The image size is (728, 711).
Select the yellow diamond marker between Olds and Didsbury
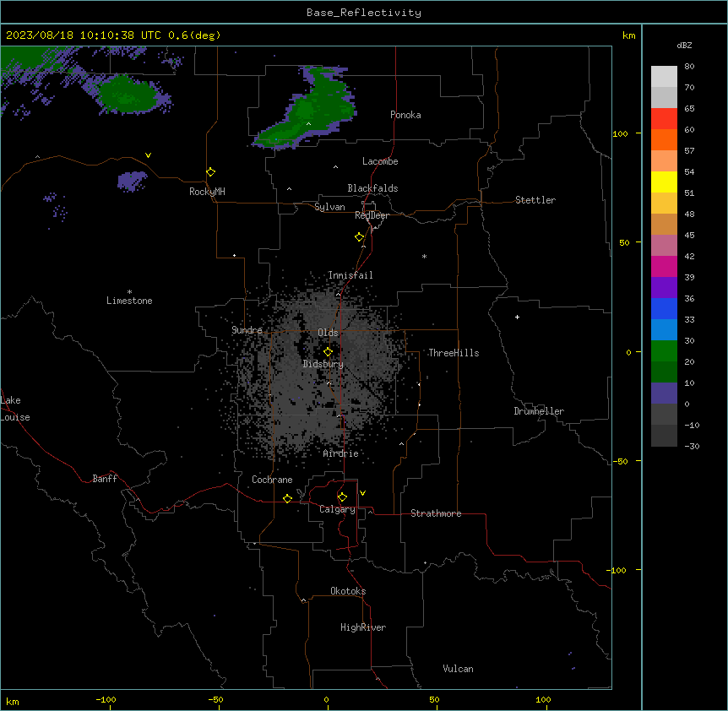pyautogui.click(x=328, y=352)
